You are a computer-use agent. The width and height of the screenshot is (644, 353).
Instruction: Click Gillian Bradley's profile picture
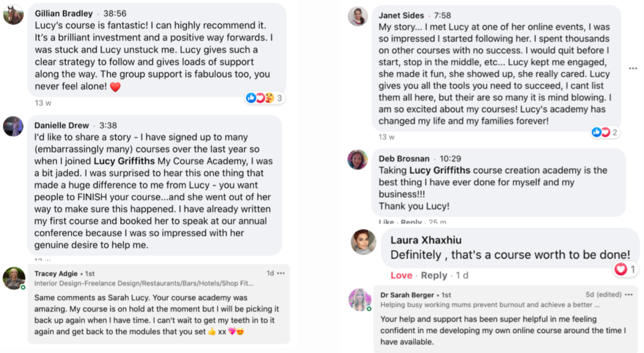coord(13,15)
